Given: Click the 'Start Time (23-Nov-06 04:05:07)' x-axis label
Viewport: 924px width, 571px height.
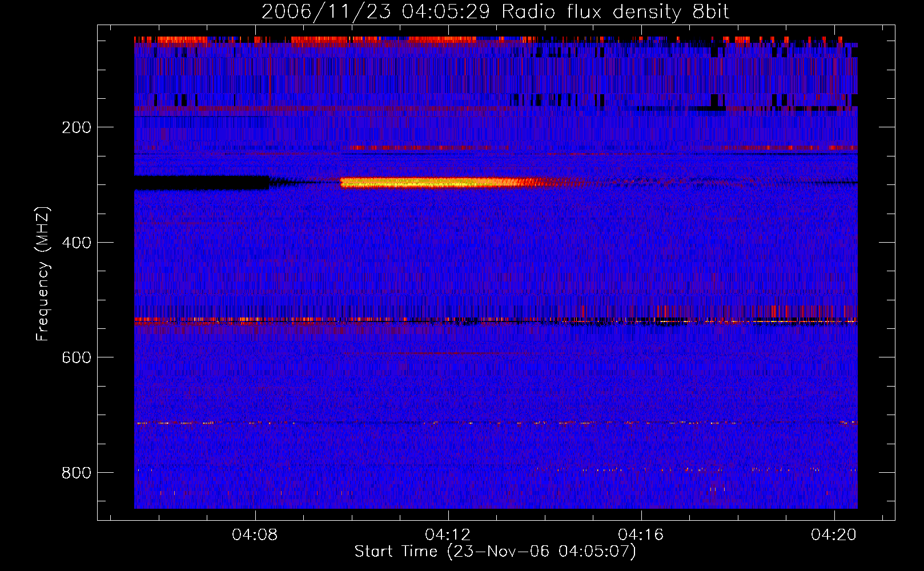Looking at the screenshot, I should point(495,552).
